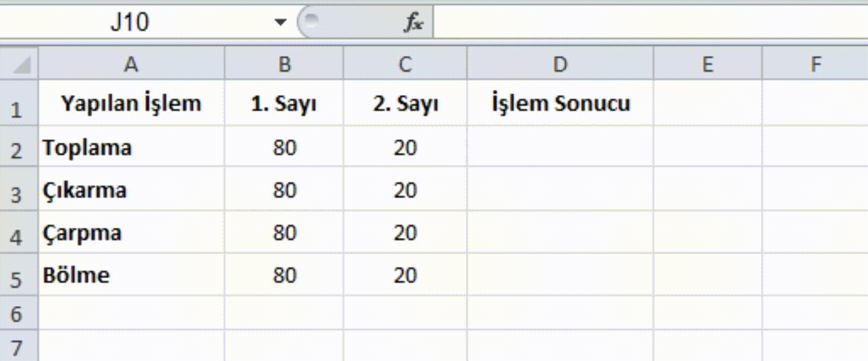Open the Name Box dropdown arrow
The image size is (868, 361).
point(280,22)
